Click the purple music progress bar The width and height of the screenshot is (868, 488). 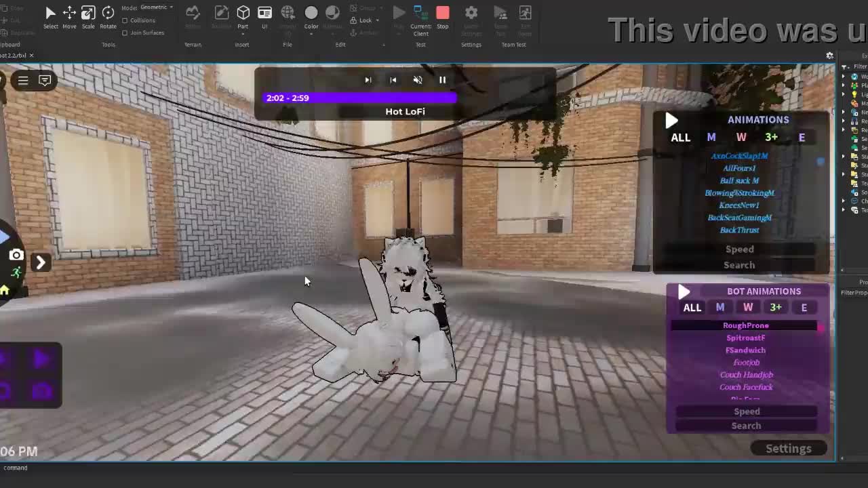tap(360, 98)
